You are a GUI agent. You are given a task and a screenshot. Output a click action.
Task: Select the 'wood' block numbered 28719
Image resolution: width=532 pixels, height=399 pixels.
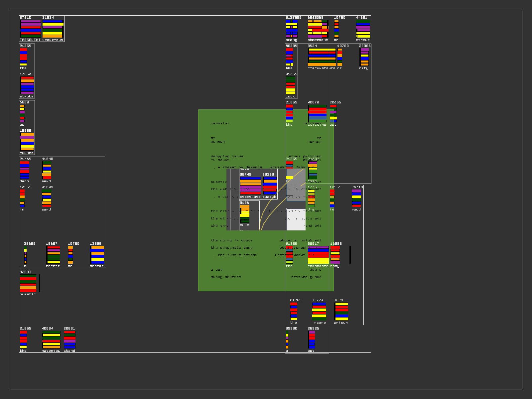(356, 198)
